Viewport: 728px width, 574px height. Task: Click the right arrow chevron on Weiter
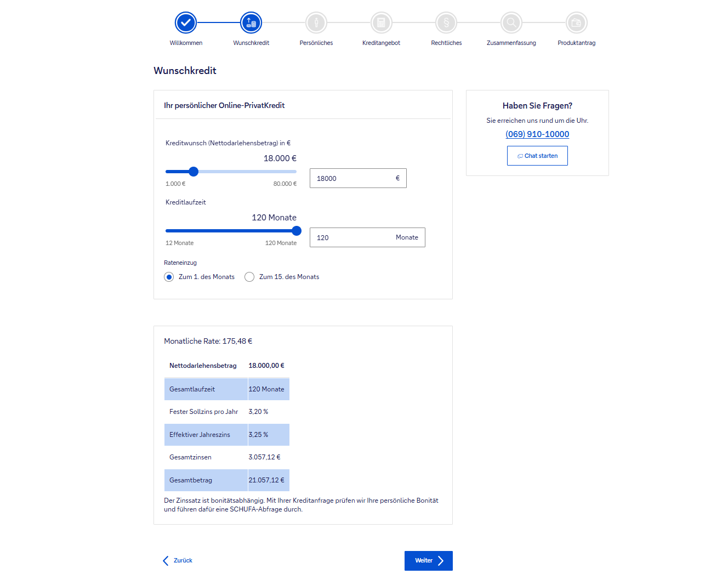tap(441, 560)
